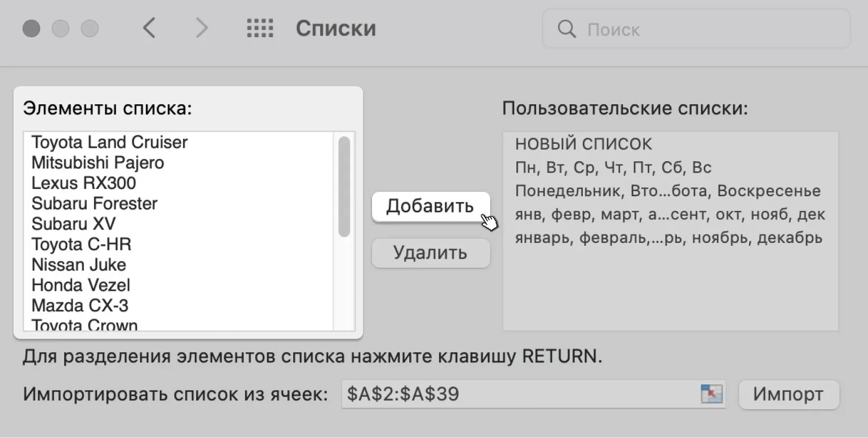Click the cell range selector icon
This screenshot has height=438, width=868.
711,393
